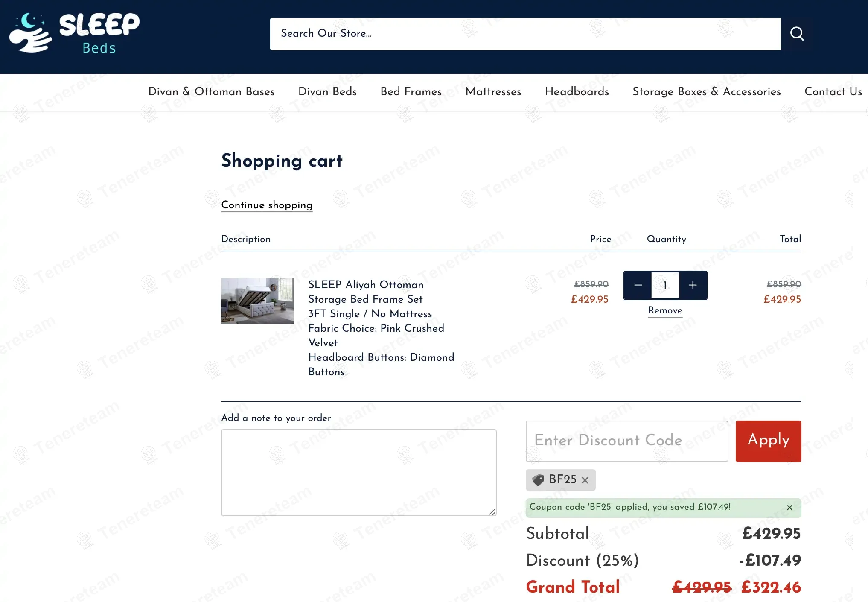The height and width of the screenshot is (602, 868).
Task: Click the order note text area
Action: tap(358, 472)
